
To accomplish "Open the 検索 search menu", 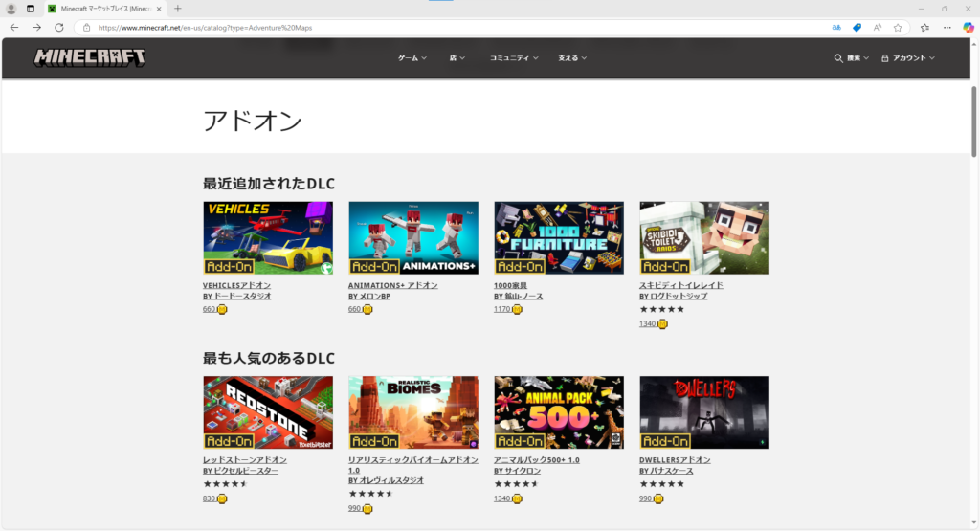I will pyautogui.click(x=852, y=58).
